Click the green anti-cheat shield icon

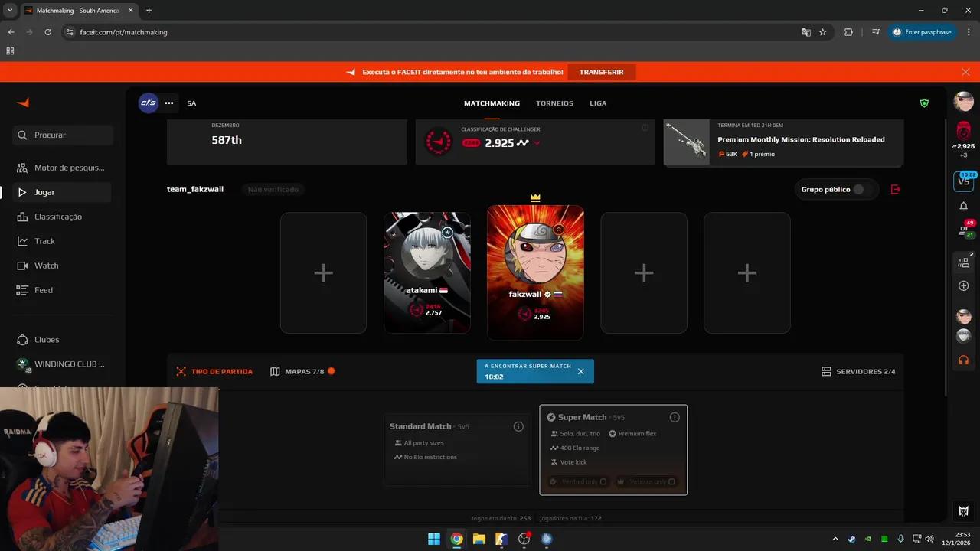point(924,103)
